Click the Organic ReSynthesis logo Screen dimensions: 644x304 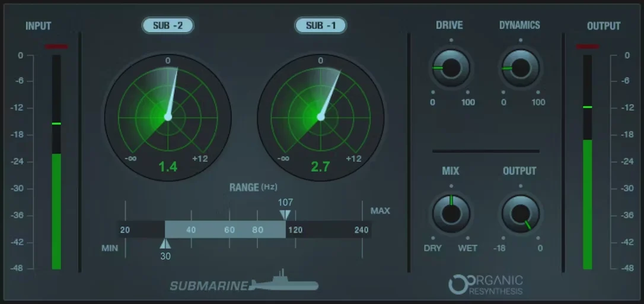486,285
